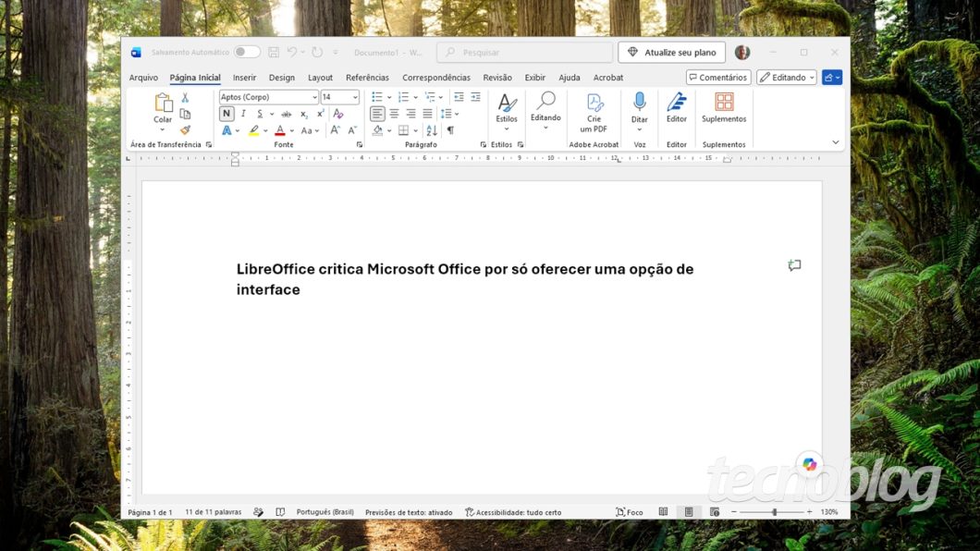
Task: Increase paragraph indent
Action: tap(475, 97)
